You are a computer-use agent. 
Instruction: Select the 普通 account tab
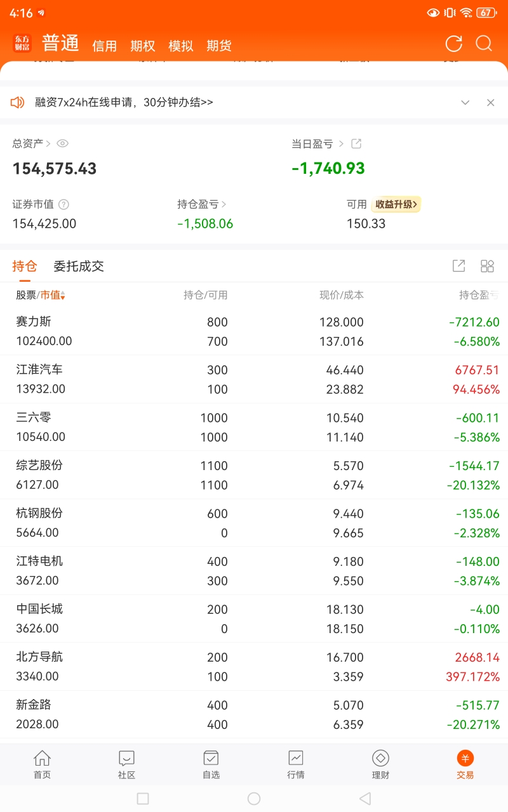(x=60, y=43)
